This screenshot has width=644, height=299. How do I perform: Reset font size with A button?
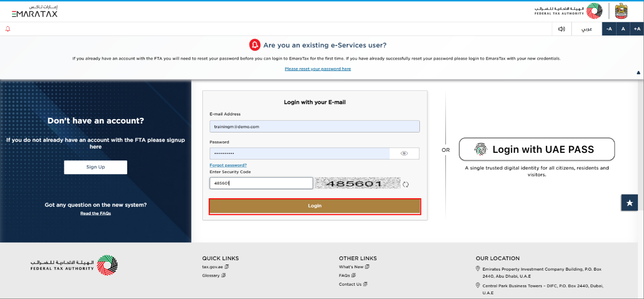(623, 29)
